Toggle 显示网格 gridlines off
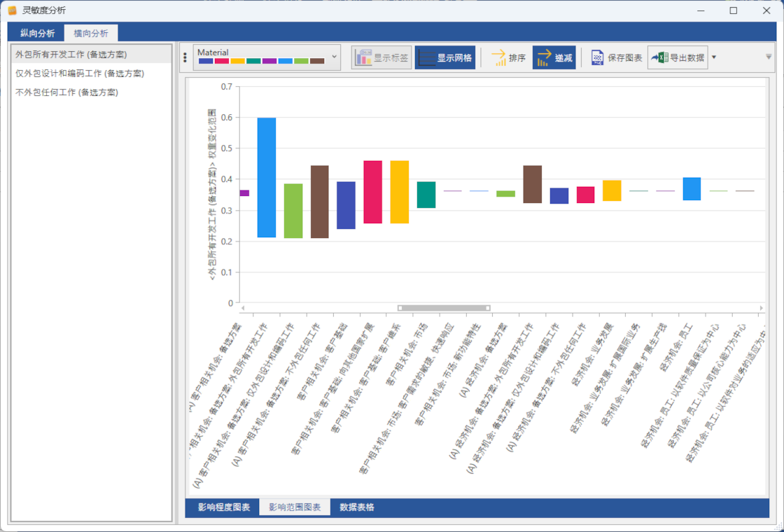This screenshot has width=784, height=532. tap(445, 58)
